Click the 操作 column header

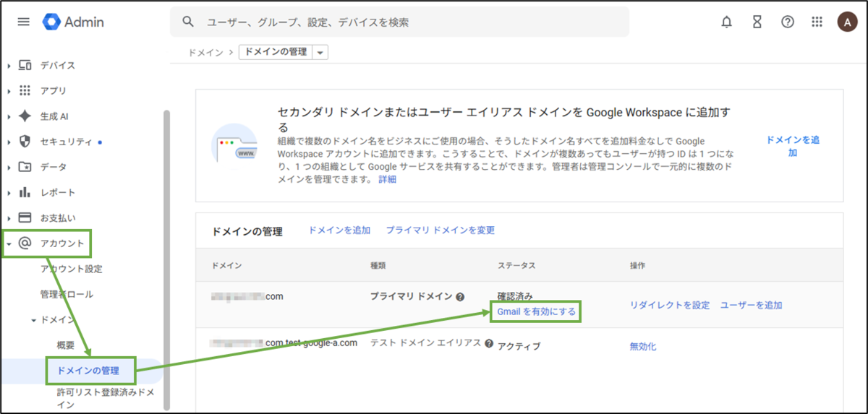pos(638,266)
